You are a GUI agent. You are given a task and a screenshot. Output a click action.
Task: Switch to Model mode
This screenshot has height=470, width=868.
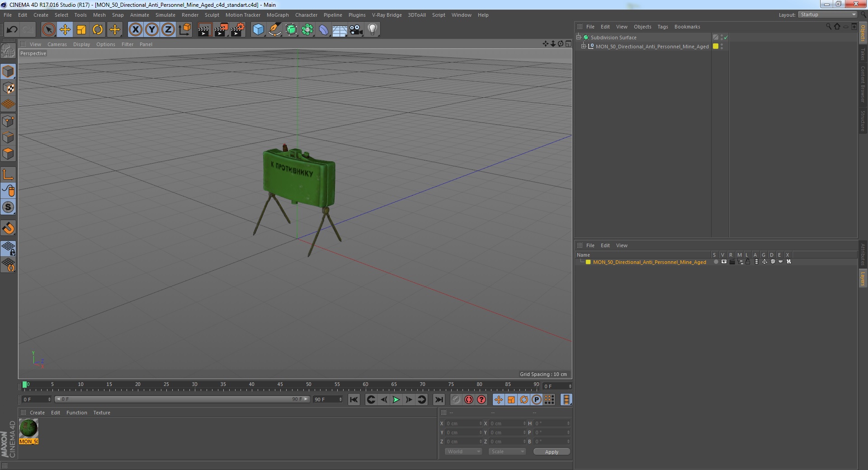8,71
